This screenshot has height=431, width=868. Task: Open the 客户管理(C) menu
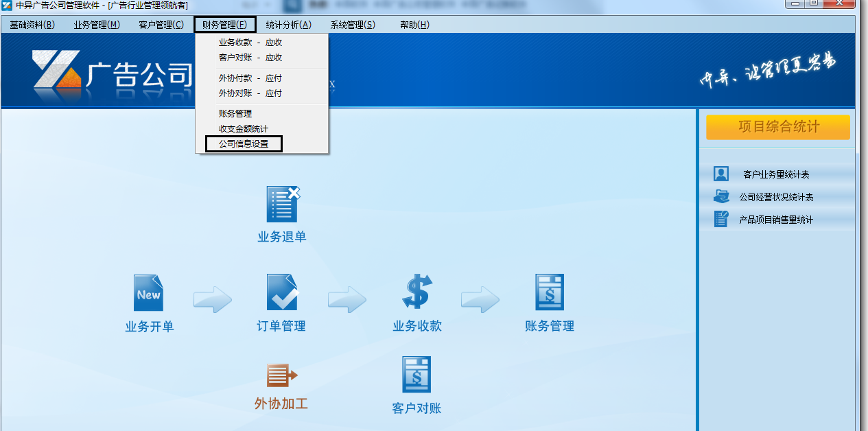[161, 25]
